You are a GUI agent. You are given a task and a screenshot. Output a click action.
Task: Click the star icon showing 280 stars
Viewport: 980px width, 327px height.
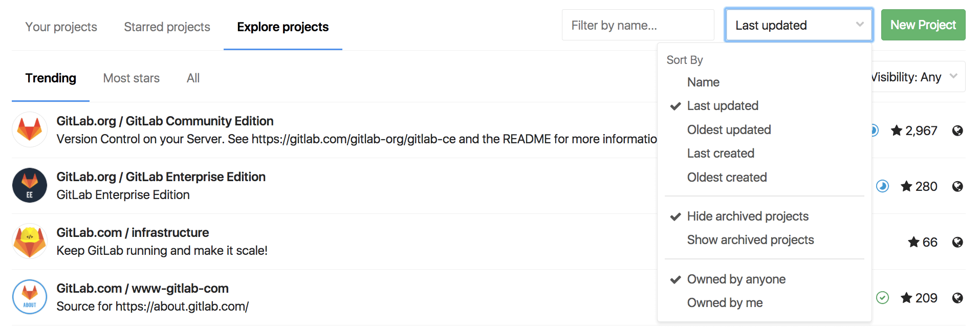906,186
